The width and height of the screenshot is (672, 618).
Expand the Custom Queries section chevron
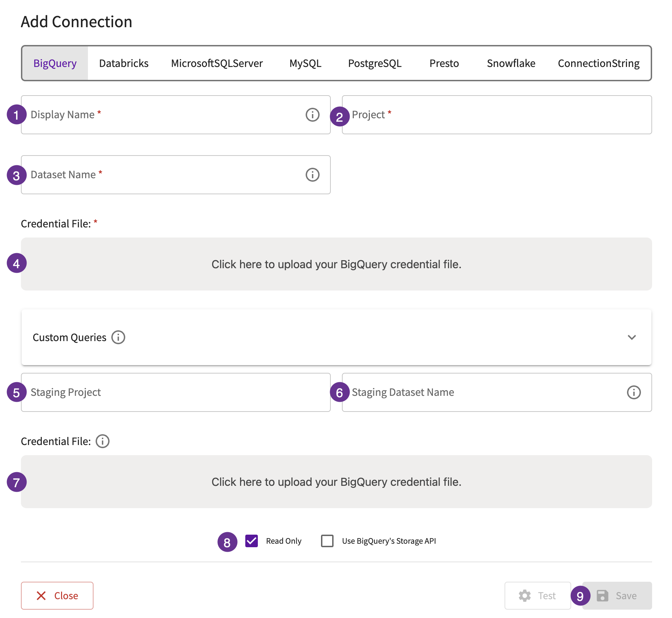[x=632, y=337]
